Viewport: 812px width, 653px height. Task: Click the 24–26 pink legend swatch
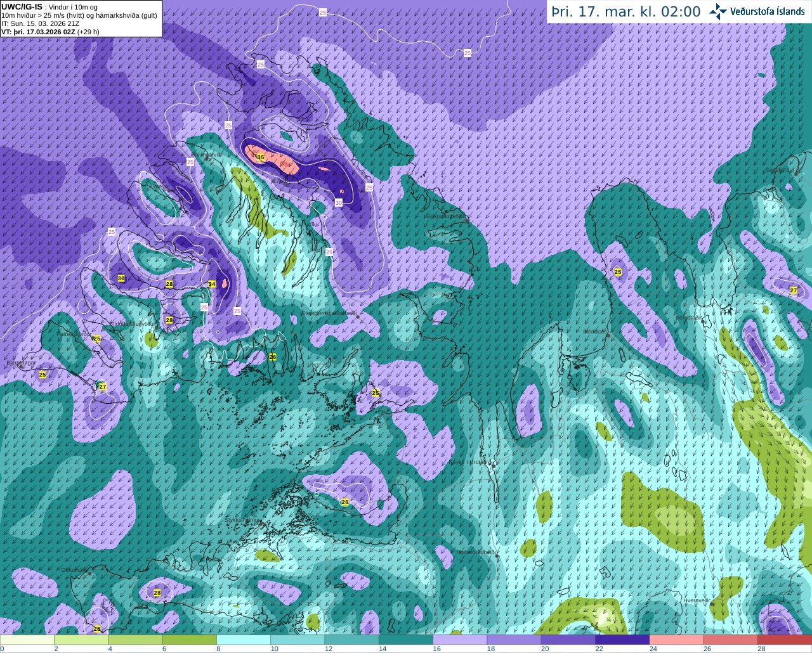(676, 640)
